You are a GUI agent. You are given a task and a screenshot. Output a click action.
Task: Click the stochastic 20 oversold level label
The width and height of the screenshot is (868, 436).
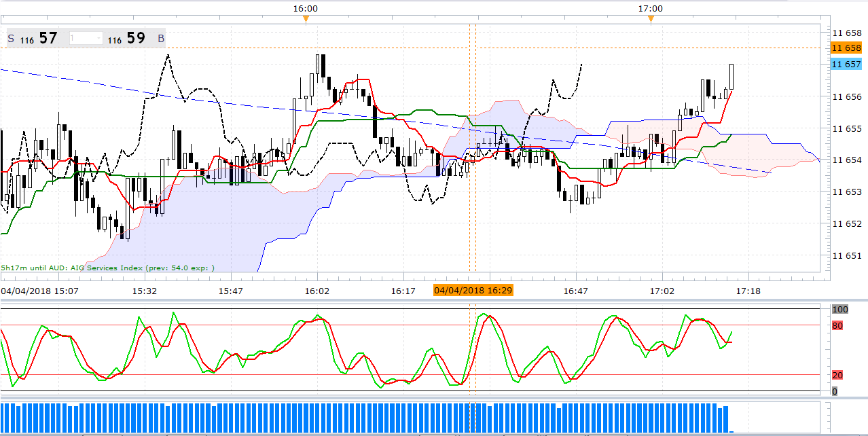coord(838,375)
